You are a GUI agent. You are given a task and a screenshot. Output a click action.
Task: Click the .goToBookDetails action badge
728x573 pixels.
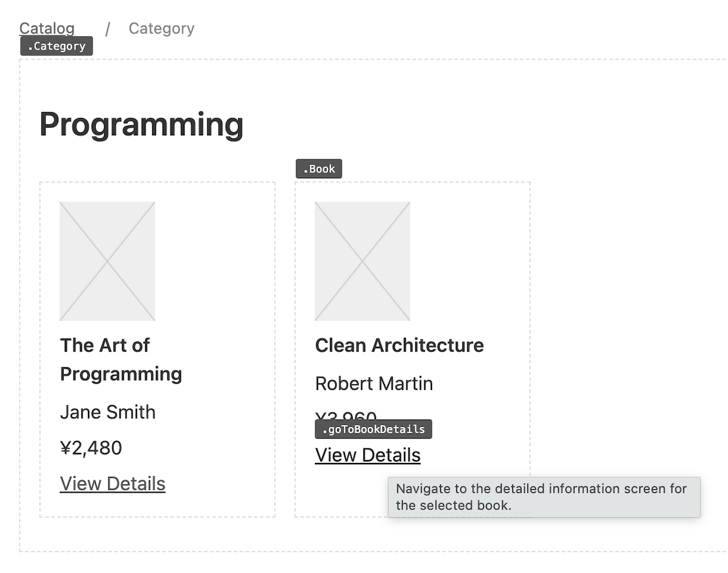[x=373, y=429]
